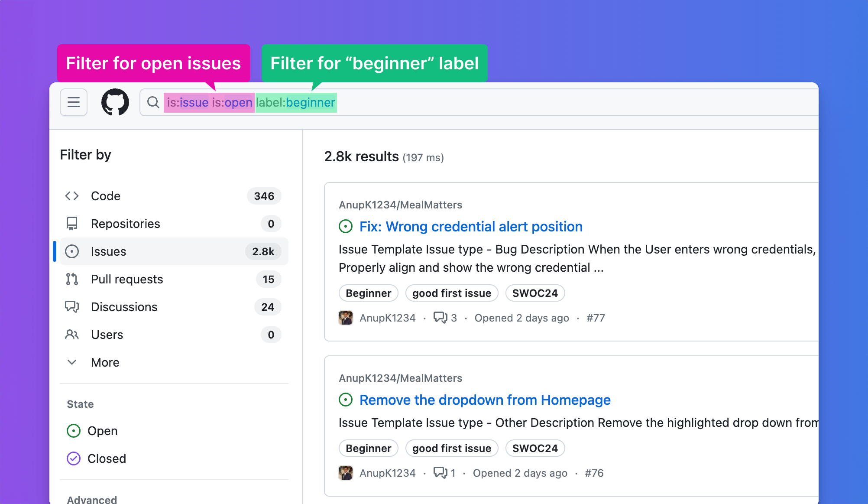This screenshot has height=504, width=868.
Task: Click the Discussions speech bubble icon
Action: [x=72, y=307]
